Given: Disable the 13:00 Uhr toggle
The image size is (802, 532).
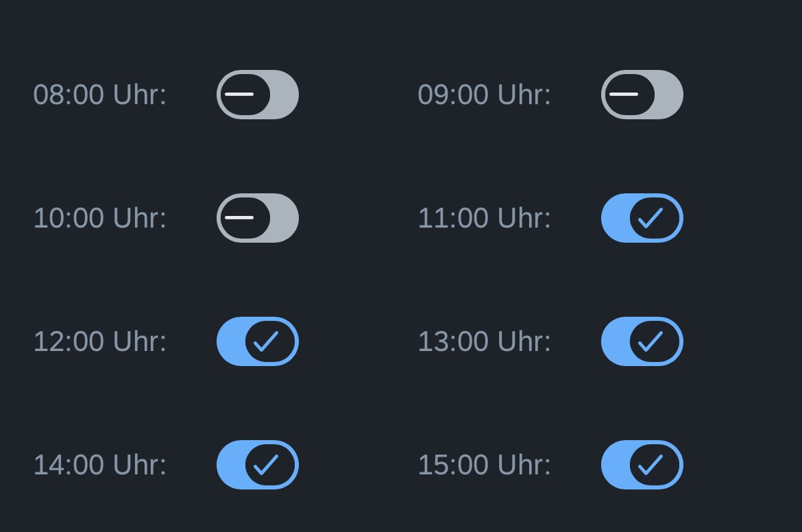Looking at the screenshot, I should click(x=642, y=341).
